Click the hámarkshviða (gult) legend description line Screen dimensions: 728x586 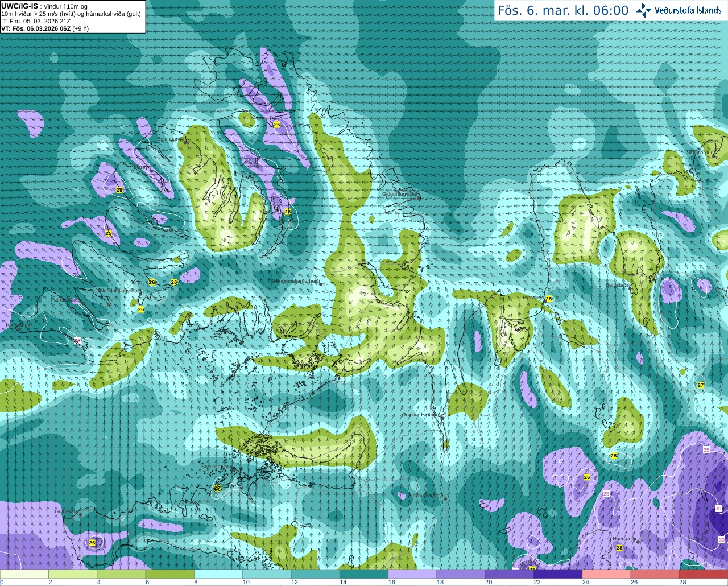point(71,14)
